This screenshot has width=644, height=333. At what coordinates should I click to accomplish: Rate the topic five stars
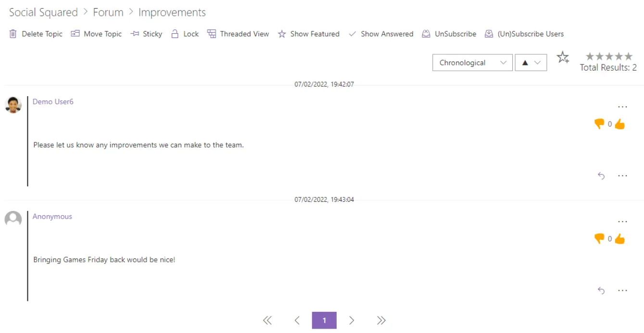pos(629,57)
